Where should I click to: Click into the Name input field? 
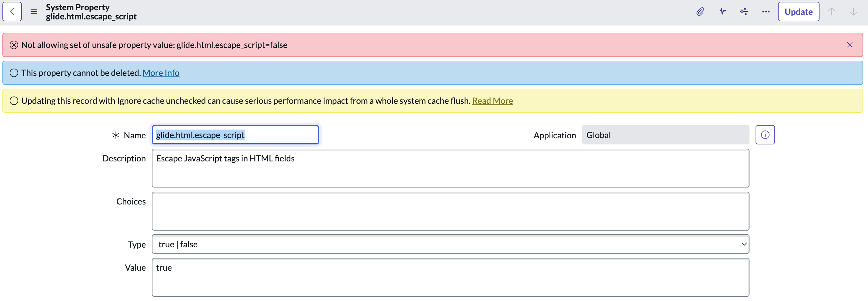click(235, 135)
